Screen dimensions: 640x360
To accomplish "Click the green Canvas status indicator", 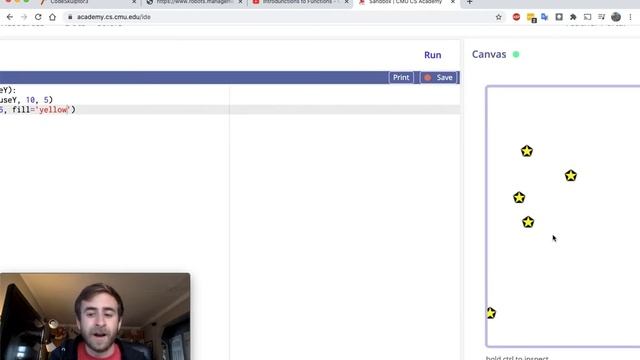I will tap(516, 54).
